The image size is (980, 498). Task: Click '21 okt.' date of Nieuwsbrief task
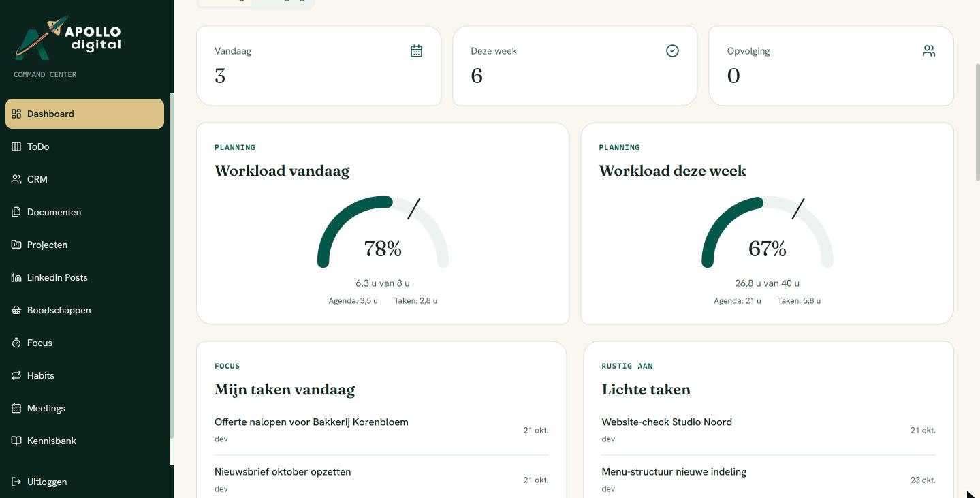pyautogui.click(x=536, y=480)
